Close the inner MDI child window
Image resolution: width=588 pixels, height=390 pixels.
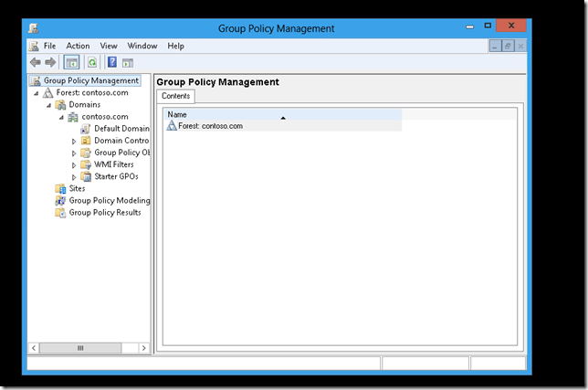click(x=520, y=47)
